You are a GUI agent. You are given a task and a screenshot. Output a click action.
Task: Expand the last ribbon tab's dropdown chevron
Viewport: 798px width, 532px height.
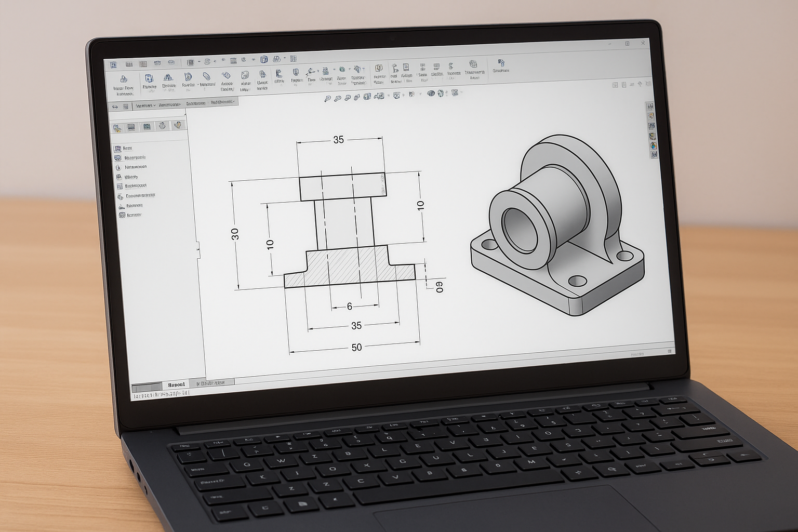pyautogui.click(x=234, y=102)
